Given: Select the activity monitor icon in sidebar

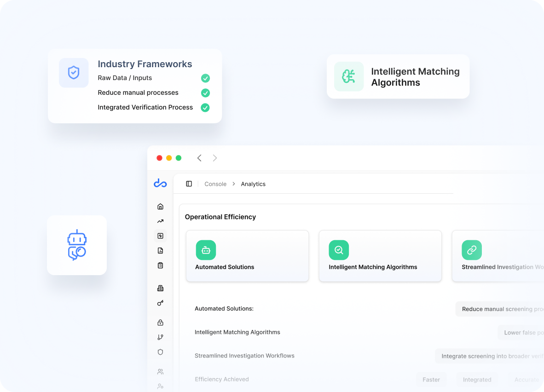Looking at the screenshot, I should (x=160, y=236).
